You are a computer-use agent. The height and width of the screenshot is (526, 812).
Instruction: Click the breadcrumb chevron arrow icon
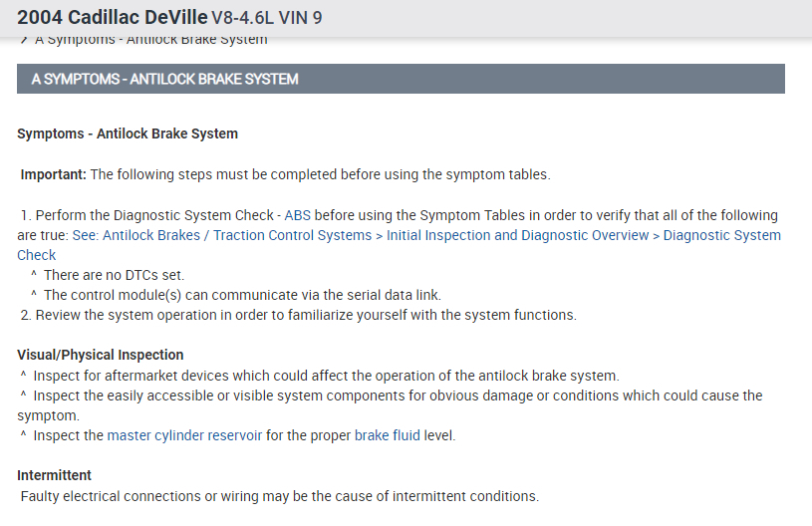[23, 40]
